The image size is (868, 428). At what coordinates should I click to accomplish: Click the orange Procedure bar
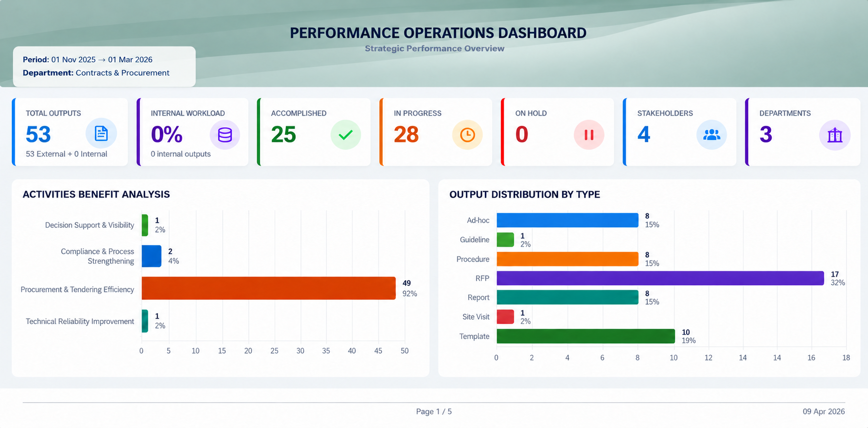coord(567,259)
